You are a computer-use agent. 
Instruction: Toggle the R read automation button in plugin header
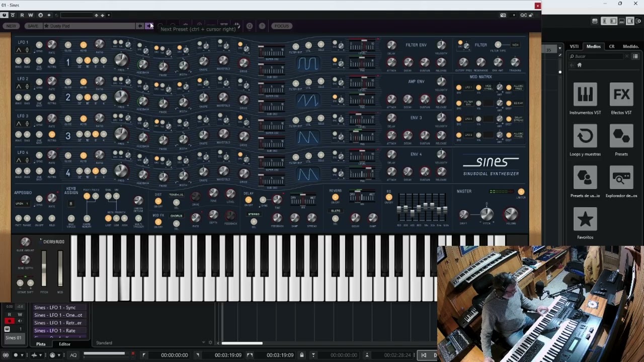pyautogui.click(x=22, y=15)
